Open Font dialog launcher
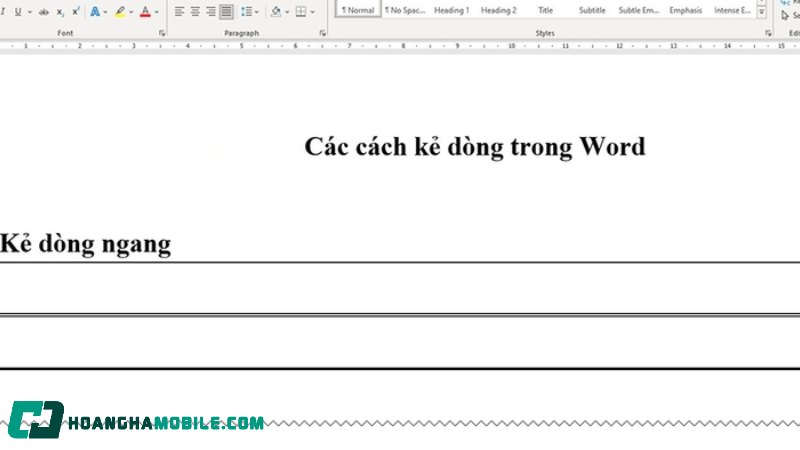The width and height of the screenshot is (800, 450). (x=162, y=33)
